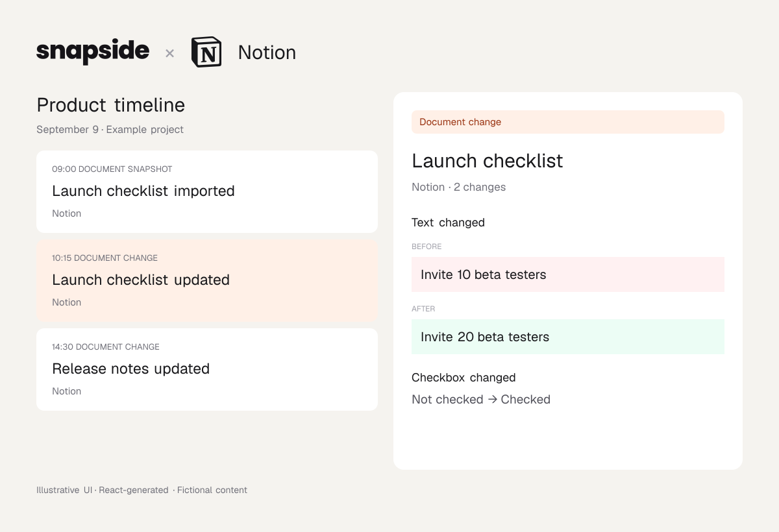Click the '14:30 DOCUMENT CHANGE' timestamp

(106, 347)
